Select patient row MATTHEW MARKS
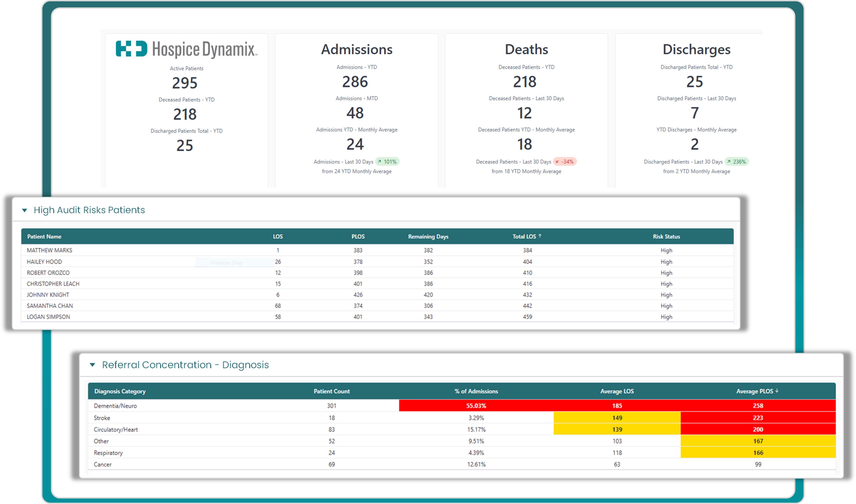 click(x=377, y=250)
